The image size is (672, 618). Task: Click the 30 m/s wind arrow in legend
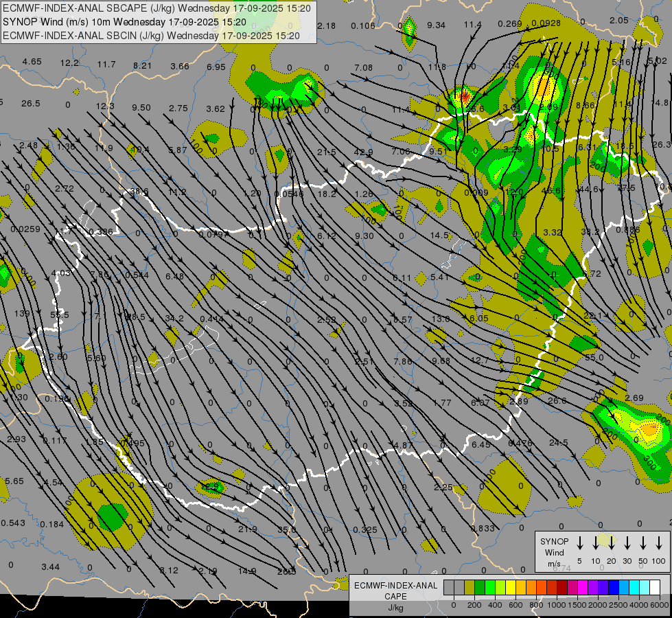click(x=627, y=543)
